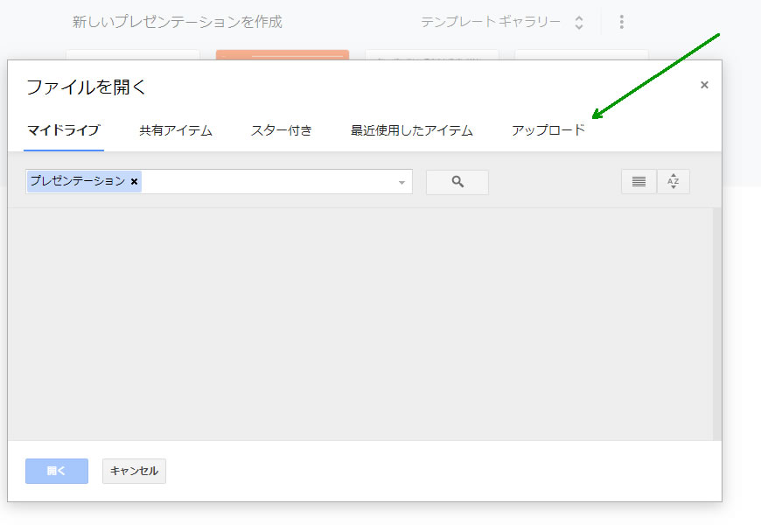Open the アップロード tab
The width and height of the screenshot is (761, 532).
click(x=548, y=130)
